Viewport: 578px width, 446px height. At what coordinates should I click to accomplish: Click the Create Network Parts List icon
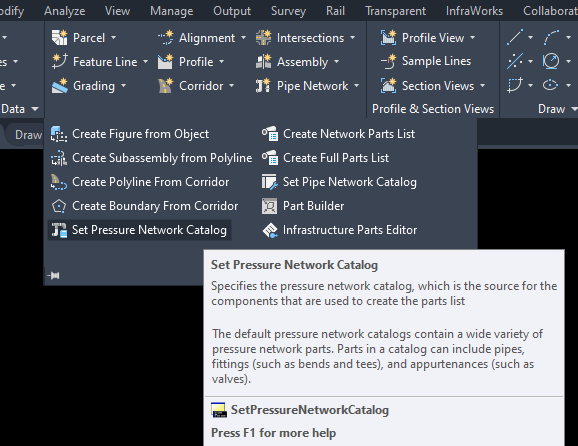pyautogui.click(x=270, y=134)
